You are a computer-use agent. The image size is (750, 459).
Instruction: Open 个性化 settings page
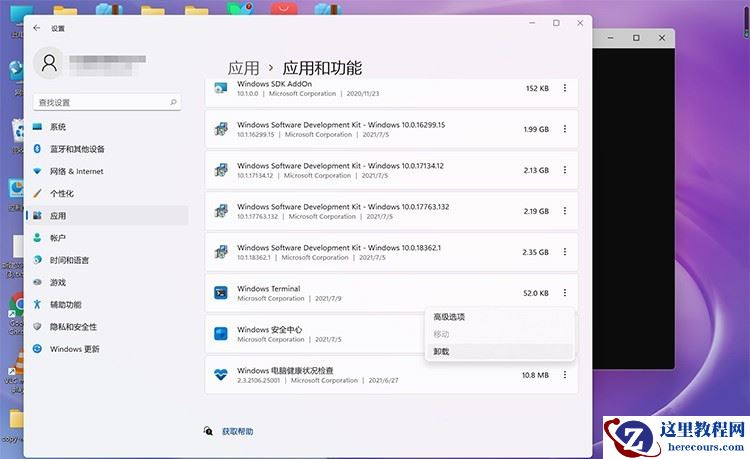pos(61,193)
